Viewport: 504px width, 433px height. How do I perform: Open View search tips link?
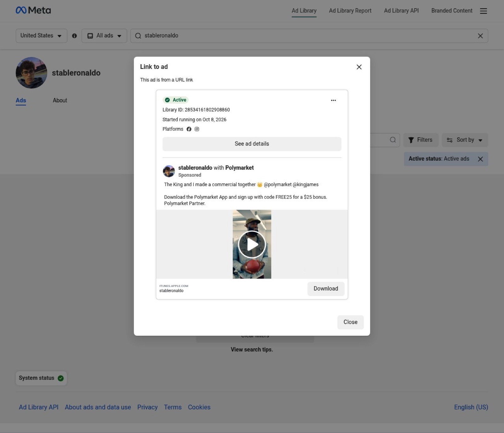click(x=252, y=350)
